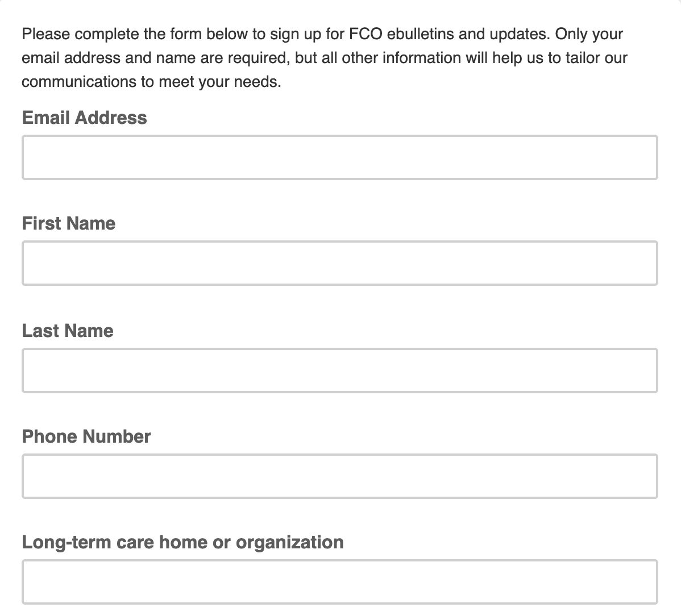Click the "Email Address" field label
This screenshot has width=681, height=616.
coord(84,118)
